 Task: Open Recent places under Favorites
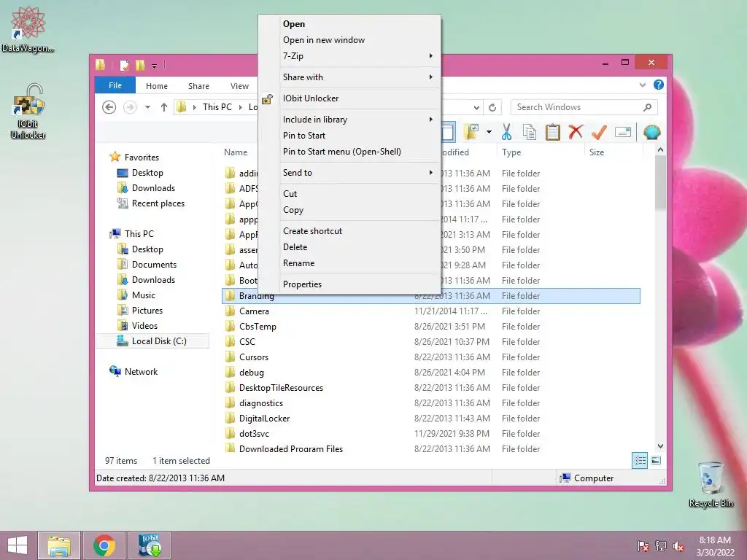tap(158, 203)
